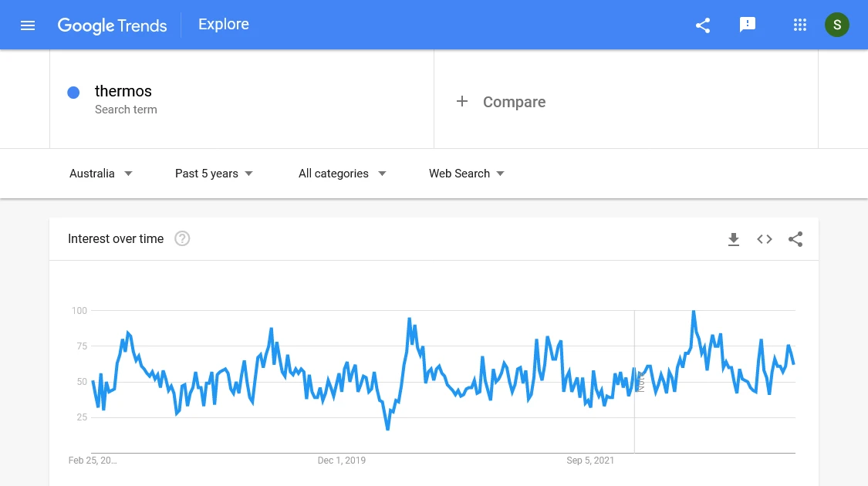Open the Past 5 years dropdown
This screenshot has width=868, height=486.
(x=214, y=174)
